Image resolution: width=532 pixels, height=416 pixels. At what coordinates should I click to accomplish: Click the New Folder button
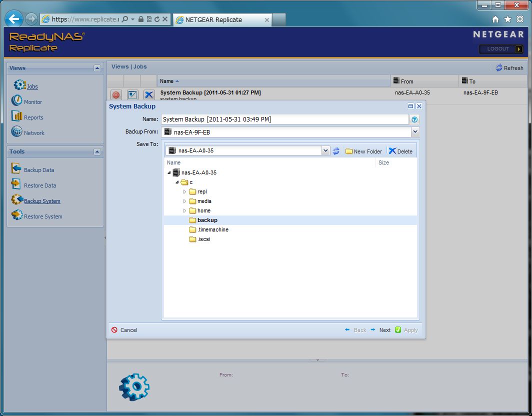(x=363, y=151)
